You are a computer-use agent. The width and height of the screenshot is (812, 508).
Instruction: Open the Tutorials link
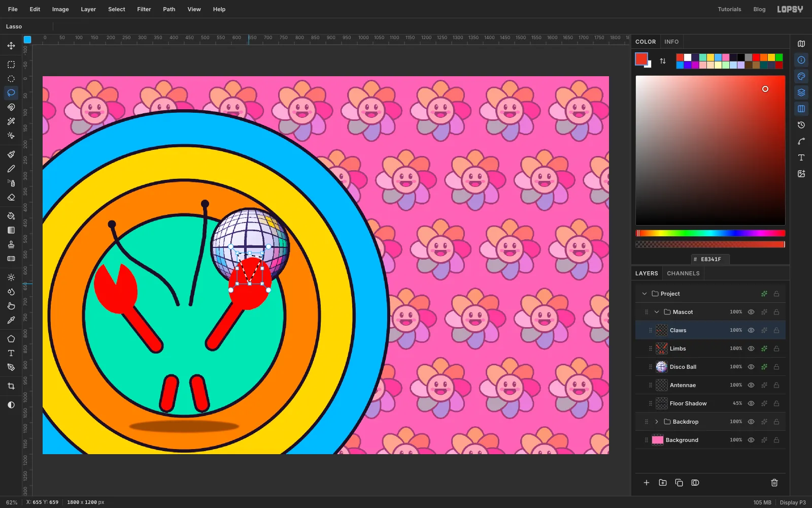point(729,9)
